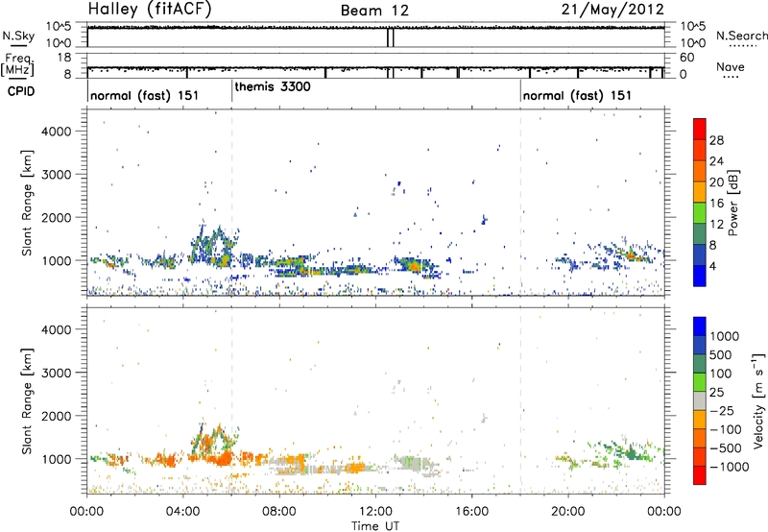Select the -1000 label on Velocity scale

pos(729,467)
